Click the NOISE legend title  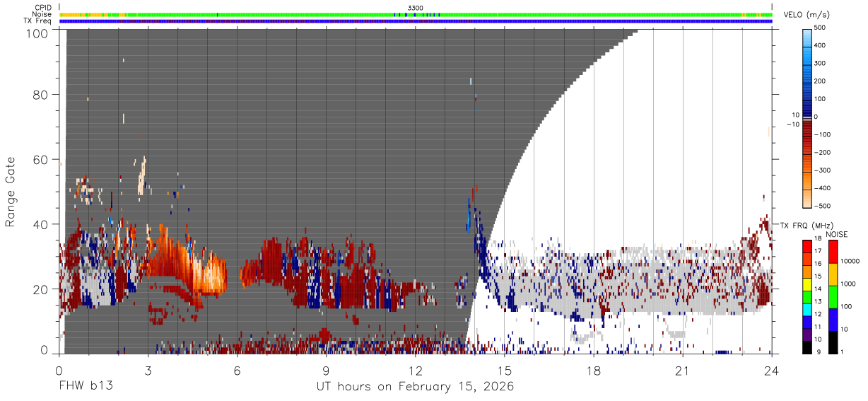pyautogui.click(x=836, y=234)
